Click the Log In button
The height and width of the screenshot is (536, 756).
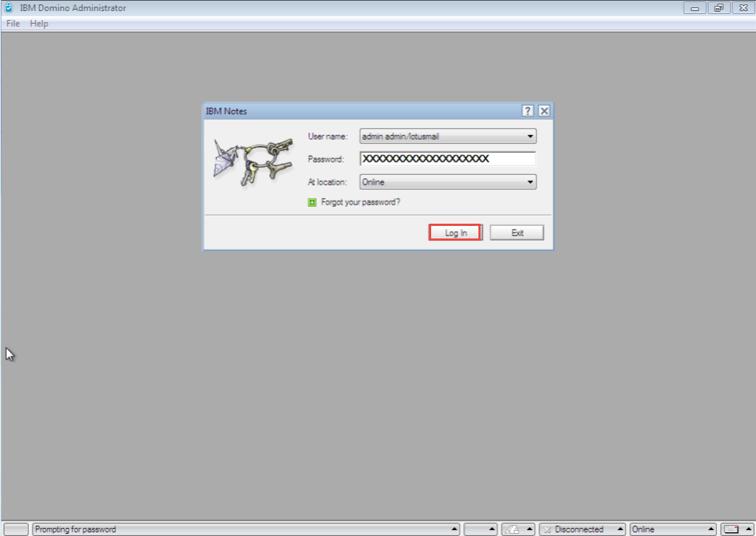pyautogui.click(x=455, y=233)
